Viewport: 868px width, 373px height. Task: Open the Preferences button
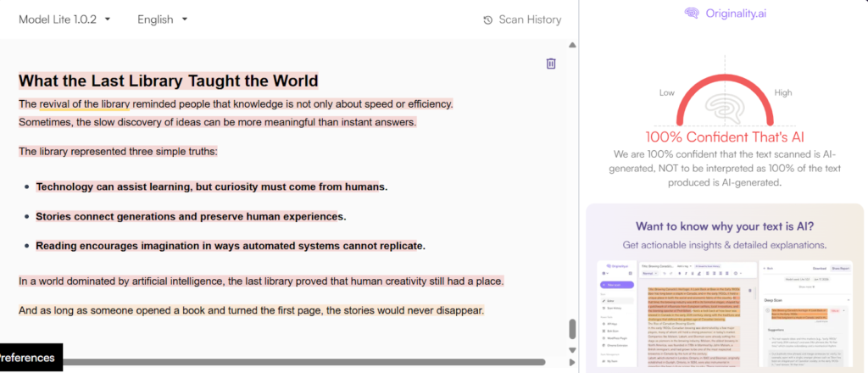[31, 358]
